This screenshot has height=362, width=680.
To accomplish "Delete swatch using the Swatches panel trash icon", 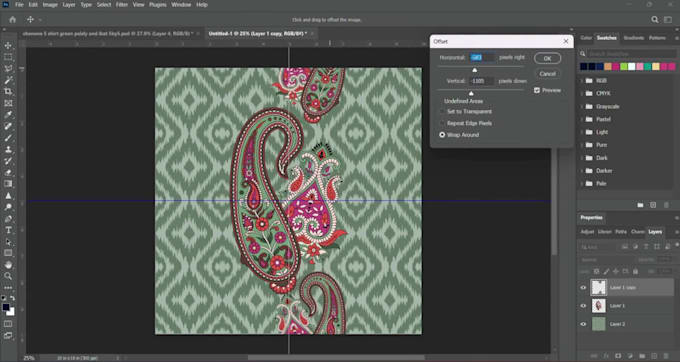I will pos(667,205).
